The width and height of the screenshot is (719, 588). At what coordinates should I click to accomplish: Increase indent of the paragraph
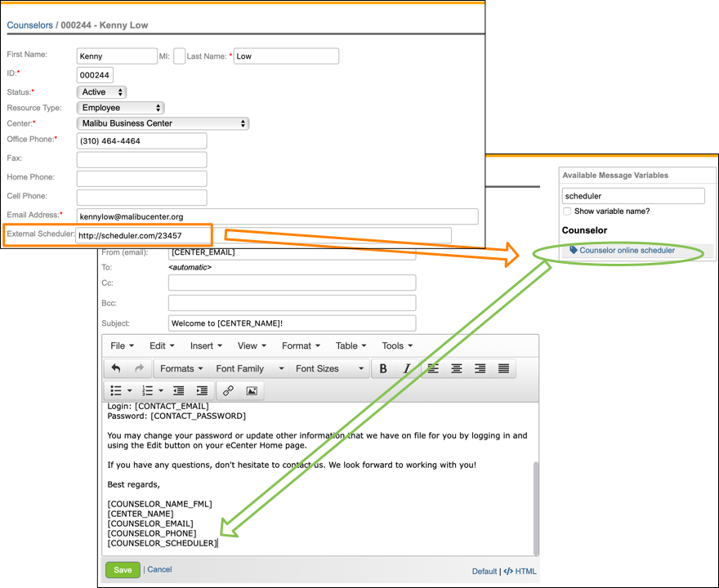click(x=202, y=391)
